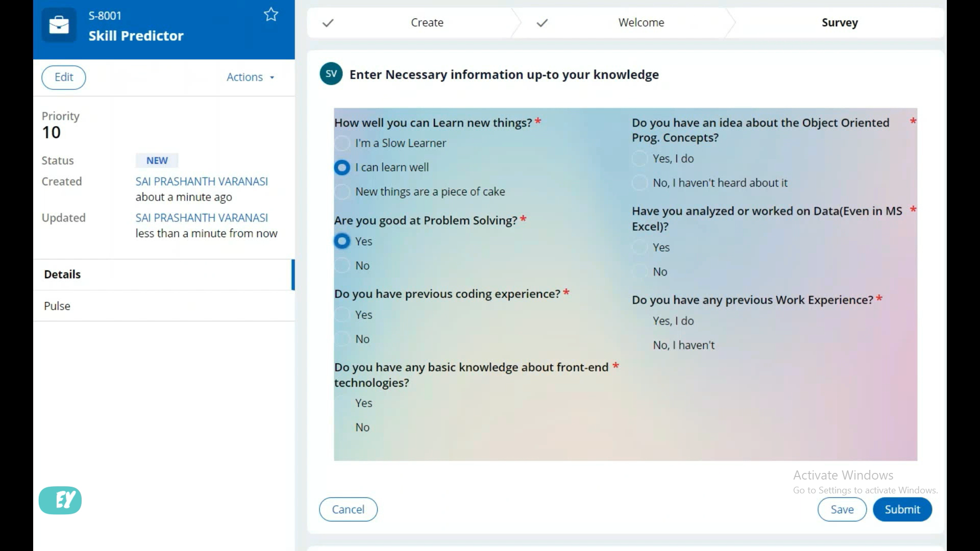Select "New things are a piece of cake"
980x551 pixels.
point(342,192)
